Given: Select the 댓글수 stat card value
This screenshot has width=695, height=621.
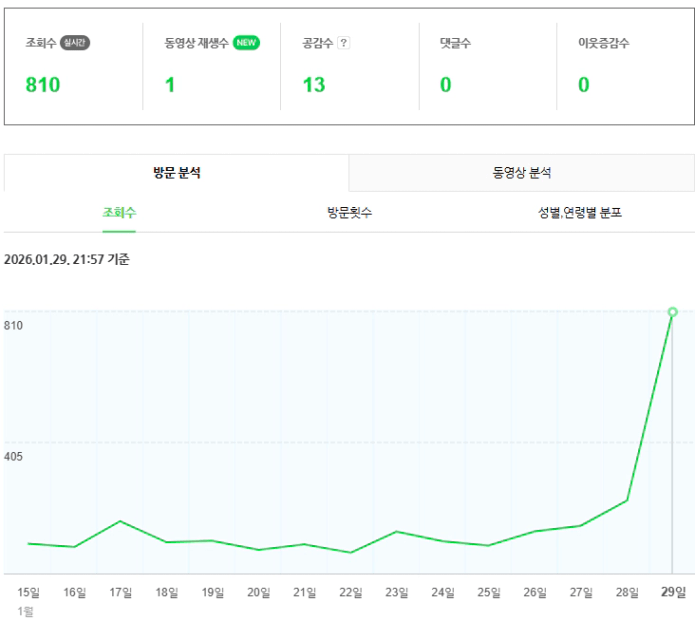Looking at the screenshot, I should click(445, 85).
